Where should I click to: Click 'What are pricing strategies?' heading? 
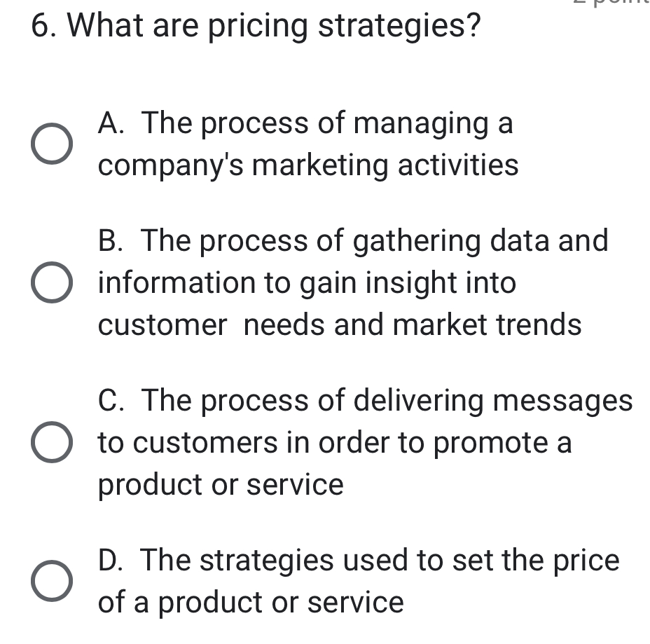coord(256,25)
